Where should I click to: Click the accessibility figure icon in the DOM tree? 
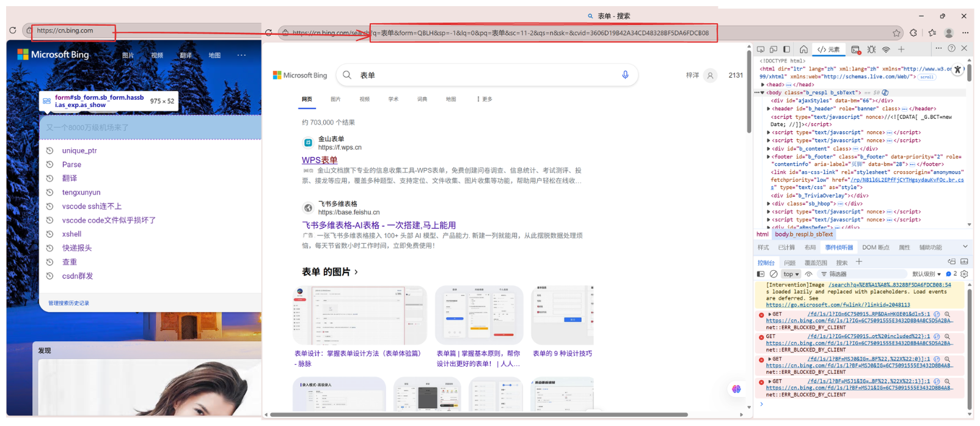tap(957, 70)
